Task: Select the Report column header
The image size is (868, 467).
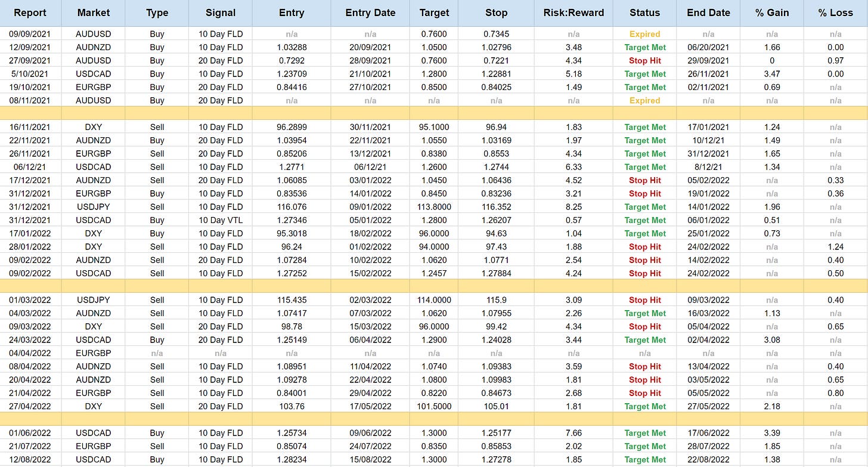Action: 30,13
